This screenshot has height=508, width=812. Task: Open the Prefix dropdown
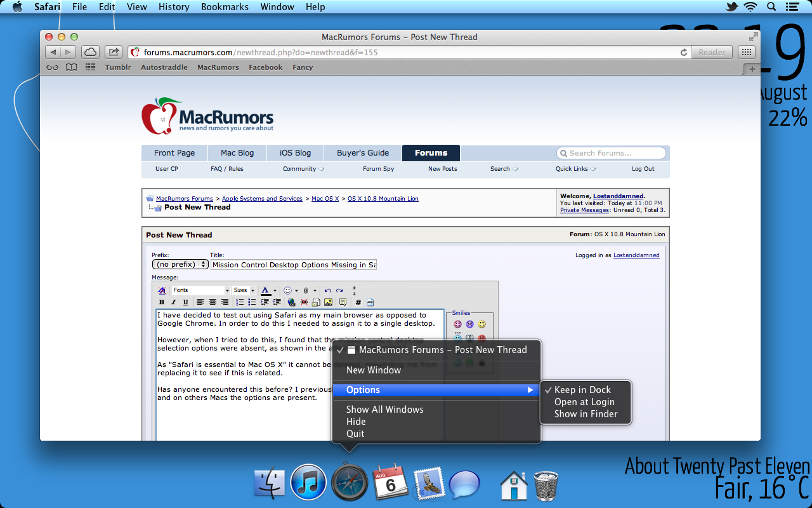point(180,264)
